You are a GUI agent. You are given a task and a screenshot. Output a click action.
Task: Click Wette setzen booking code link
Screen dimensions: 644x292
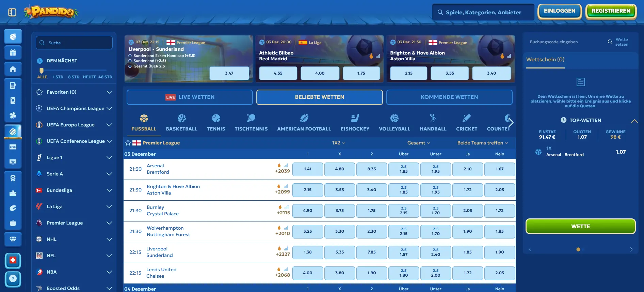(x=622, y=42)
